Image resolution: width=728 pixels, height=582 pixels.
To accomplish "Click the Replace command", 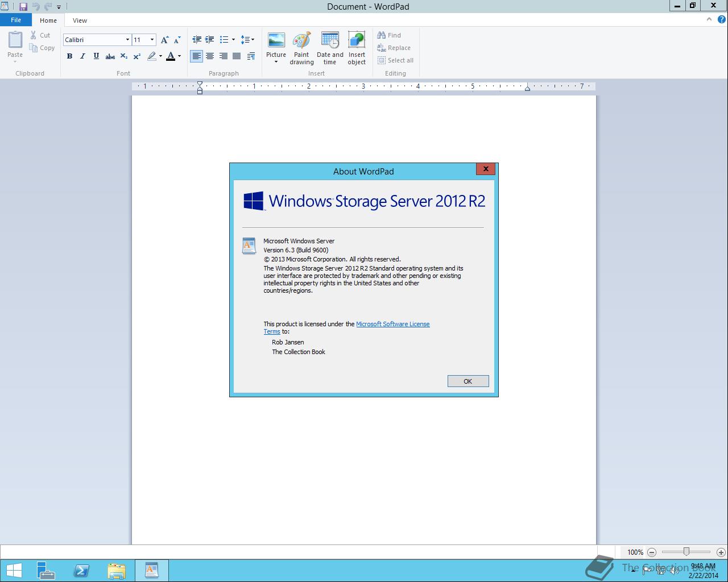I will (x=394, y=48).
